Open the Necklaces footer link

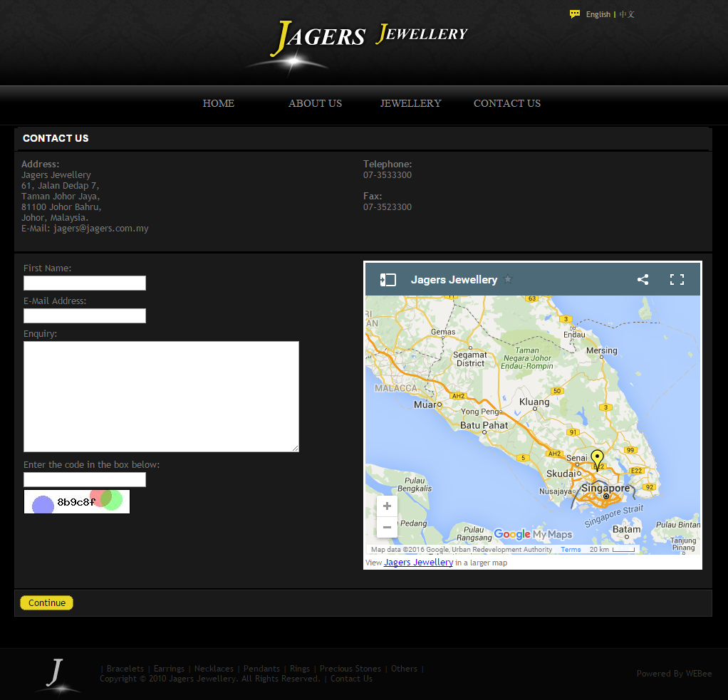(214, 669)
